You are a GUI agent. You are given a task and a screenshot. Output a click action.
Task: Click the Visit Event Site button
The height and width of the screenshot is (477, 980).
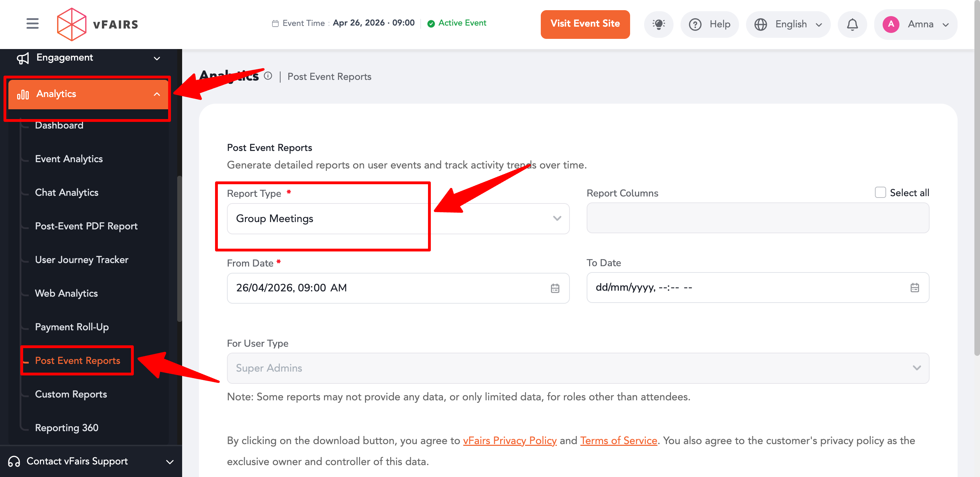coord(585,24)
